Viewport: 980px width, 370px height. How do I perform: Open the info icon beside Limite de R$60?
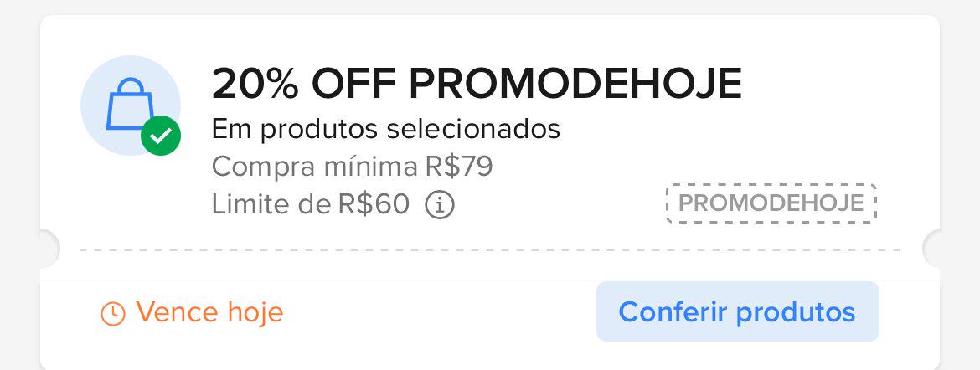(440, 204)
